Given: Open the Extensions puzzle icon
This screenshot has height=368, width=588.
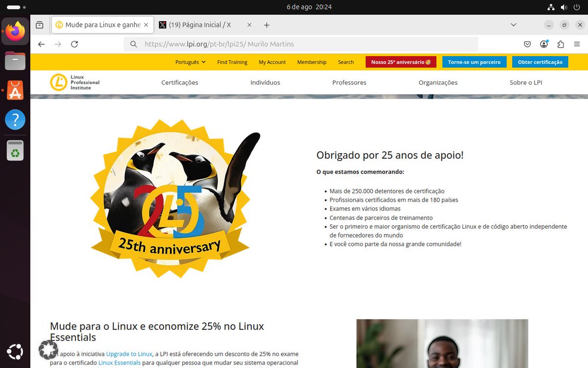Looking at the screenshot, I should pos(561,44).
